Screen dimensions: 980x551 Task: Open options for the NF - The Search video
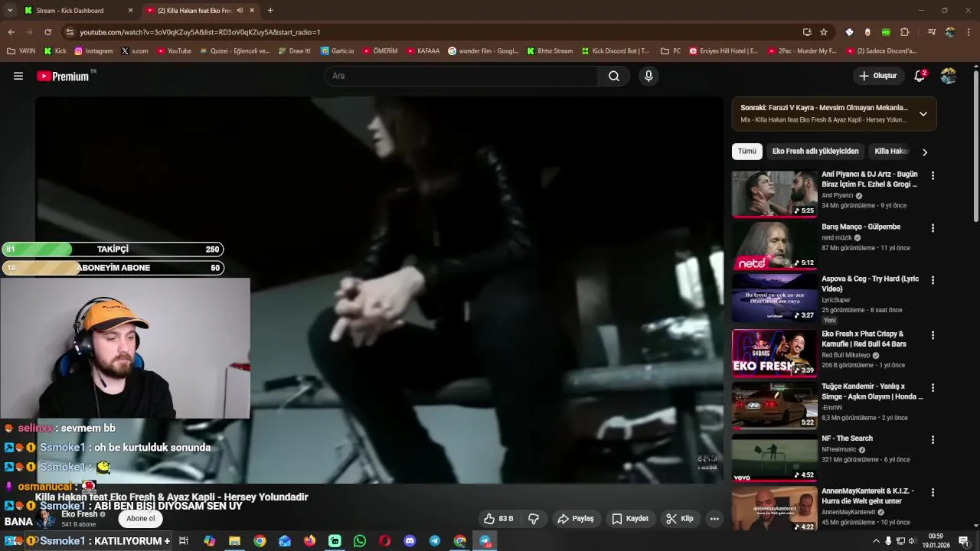(x=933, y=440)
